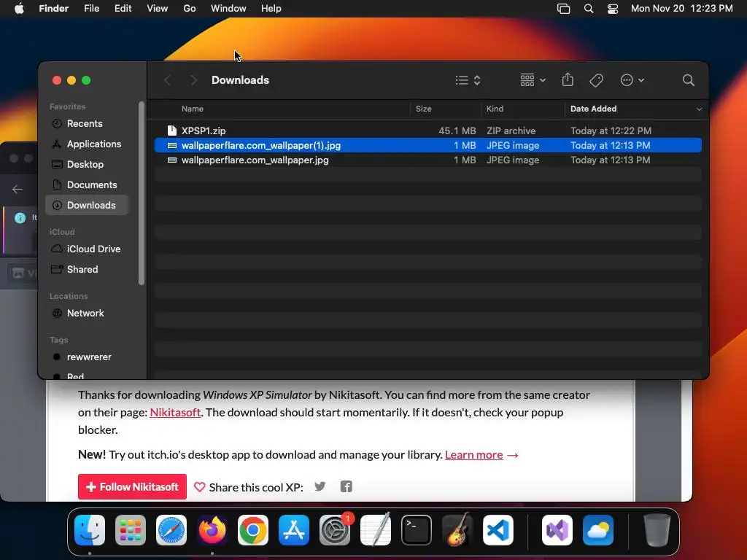Screen dimensions: 747x560
Task: Open Spotlight search in the menu bar
Action: 589,9
